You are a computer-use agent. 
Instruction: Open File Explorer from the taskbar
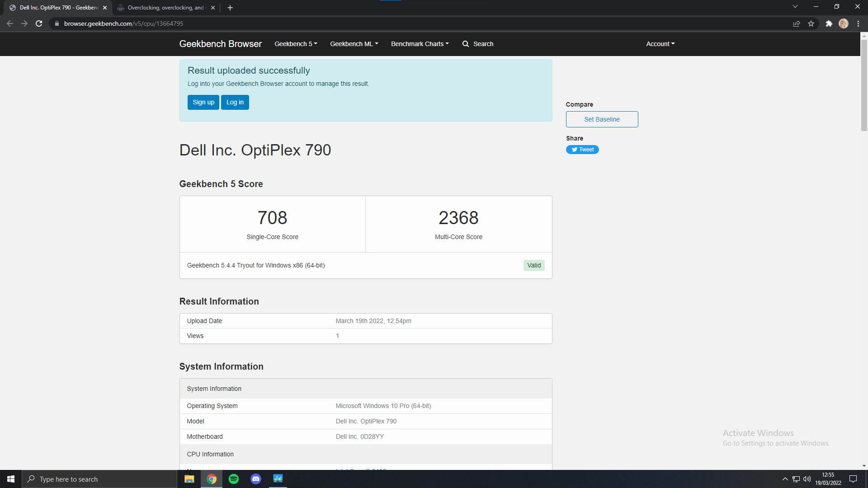coord(189,479)
